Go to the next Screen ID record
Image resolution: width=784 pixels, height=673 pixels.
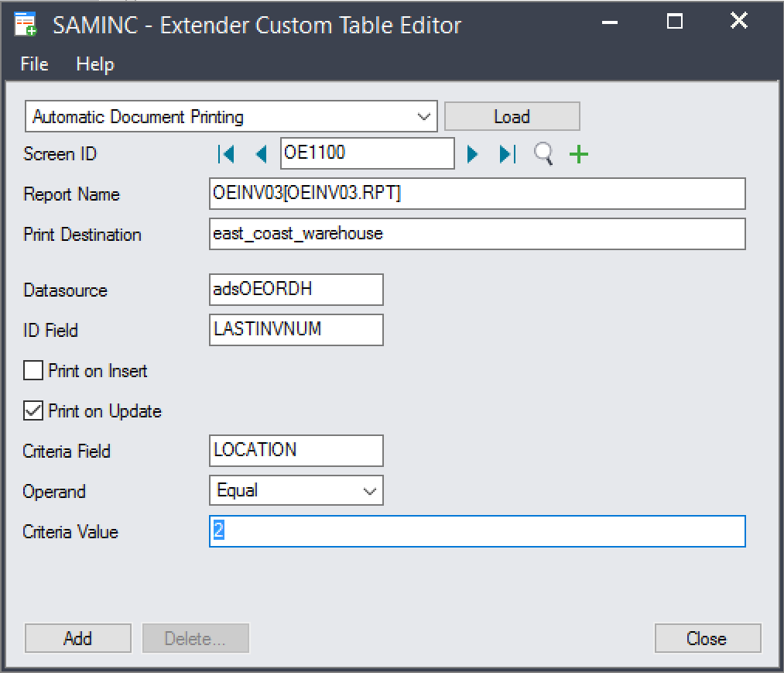coord(472,153)
